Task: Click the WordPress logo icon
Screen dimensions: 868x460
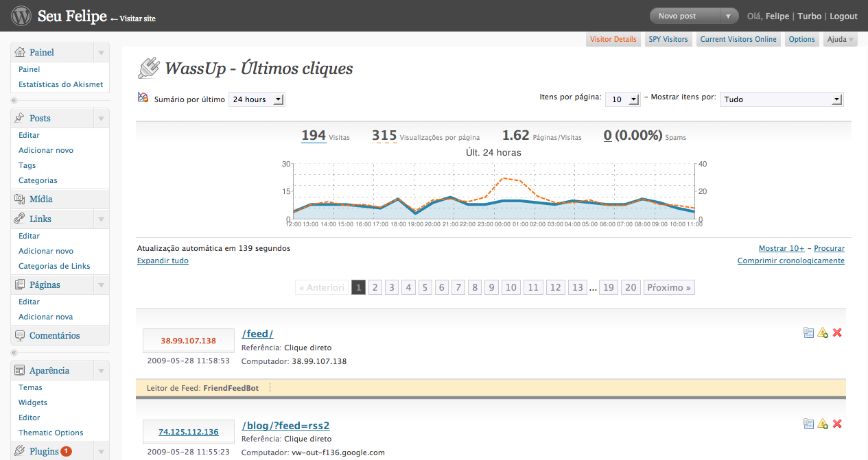Action: pos(22,15)
